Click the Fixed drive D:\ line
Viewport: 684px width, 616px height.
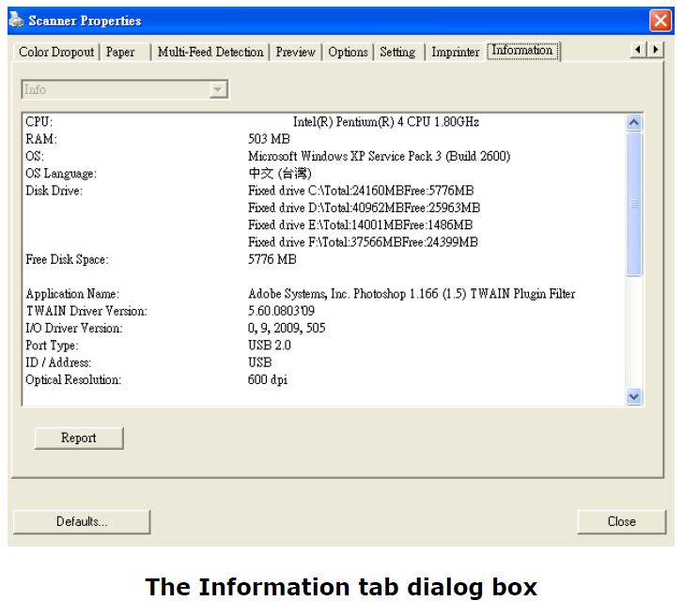(365, 208)
